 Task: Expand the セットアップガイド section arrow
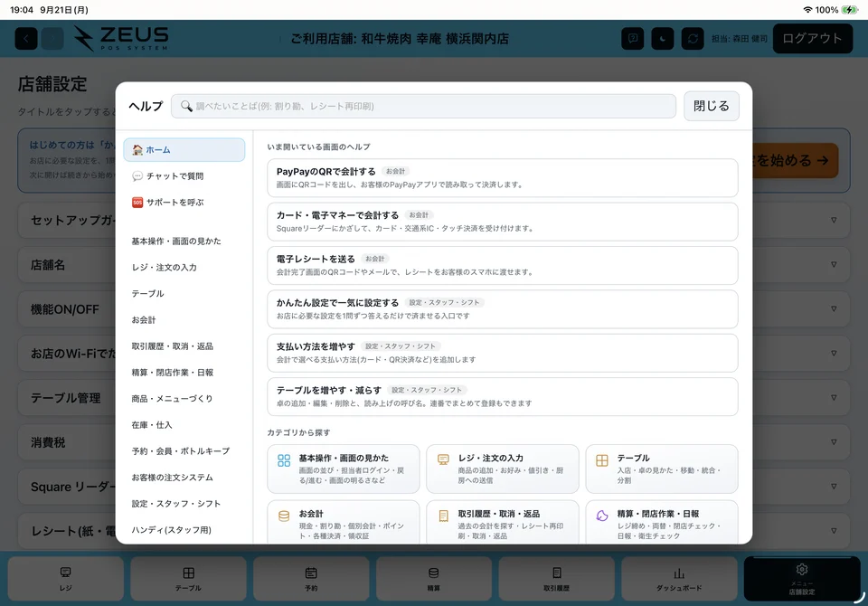[834, 220]
